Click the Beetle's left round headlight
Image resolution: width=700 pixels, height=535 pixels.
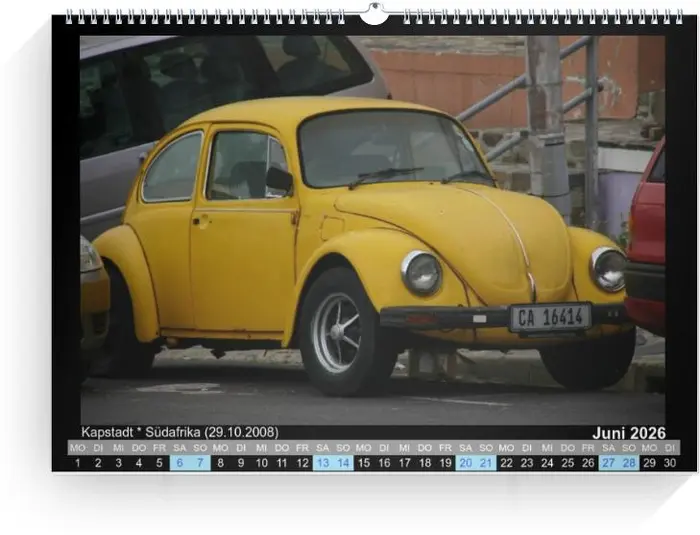[x=421, y=272]
